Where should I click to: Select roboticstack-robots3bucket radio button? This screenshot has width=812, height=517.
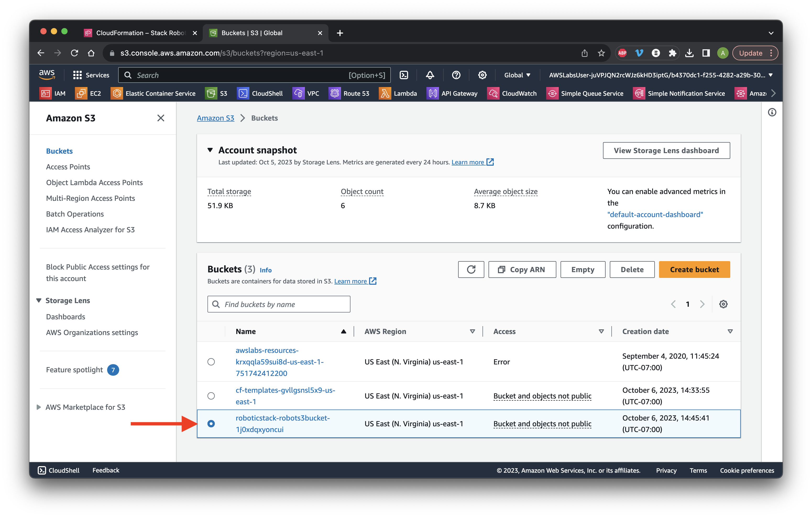point(211,423)
